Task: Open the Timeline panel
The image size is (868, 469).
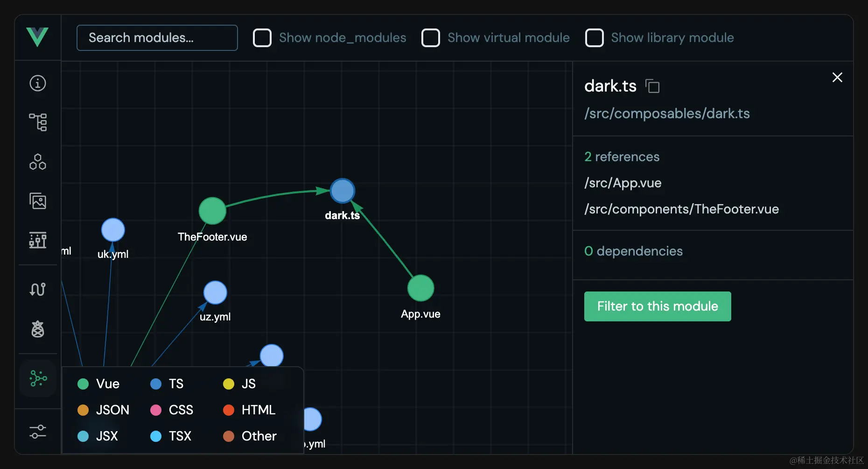Action: tap(37, 241)
